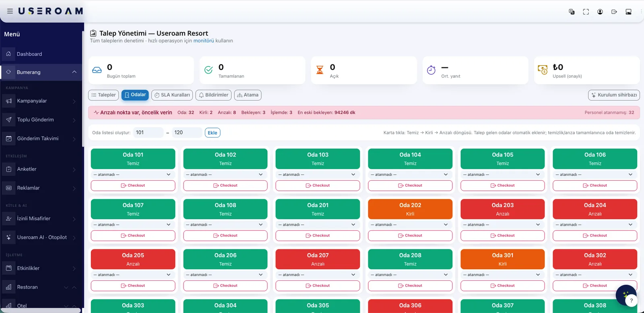Click the İzinli Misafirler person icon
This screenshot has width=644, height=313.
pos(9,218)
